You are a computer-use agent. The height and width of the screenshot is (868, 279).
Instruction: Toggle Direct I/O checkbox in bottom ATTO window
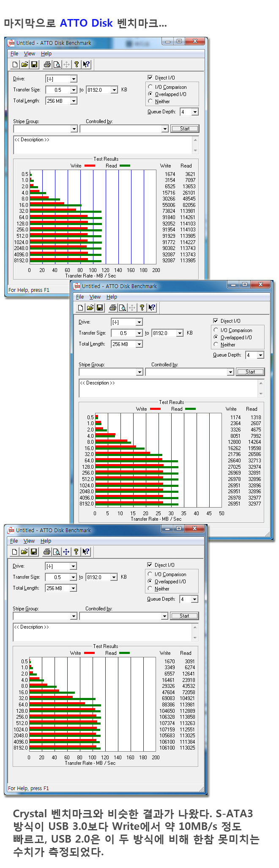point(150,565)
